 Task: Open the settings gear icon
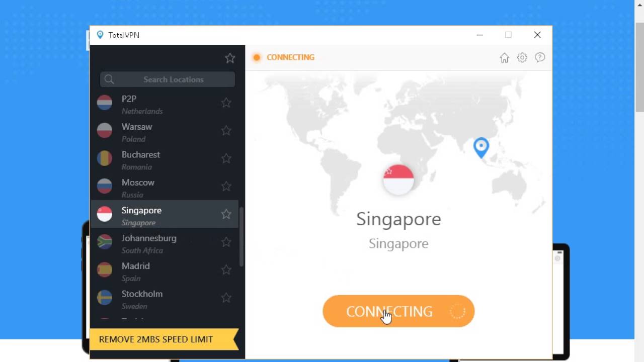(522, 58)
